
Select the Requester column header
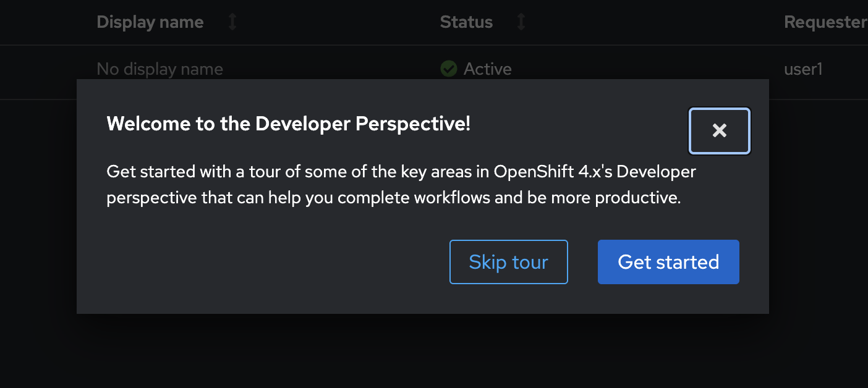pos(825,22)
